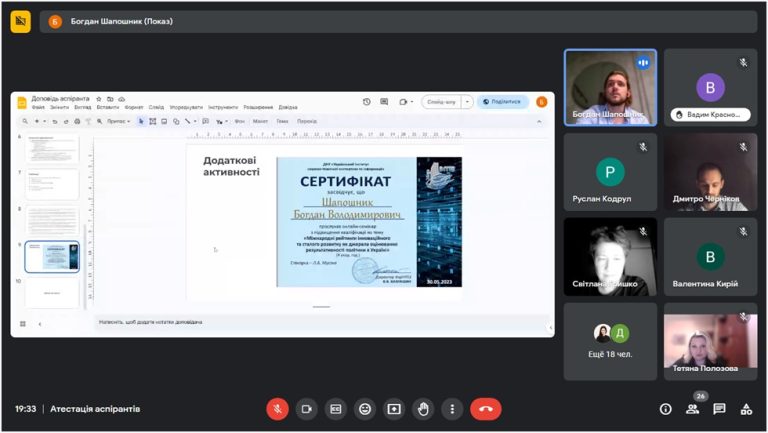This screenshot has width=768, height=433.
Task: Click the Перехід transition button
Action: 307,121
